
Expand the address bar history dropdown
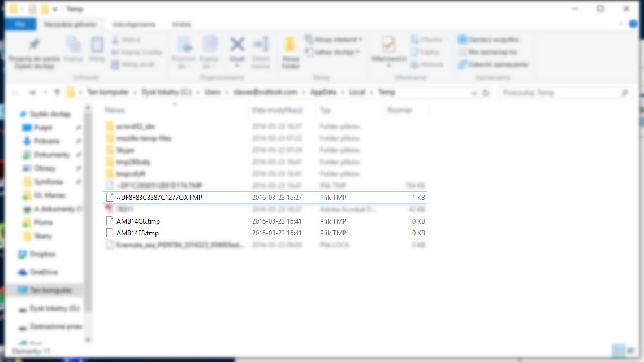pyautogui.click(x=474, y=93)
